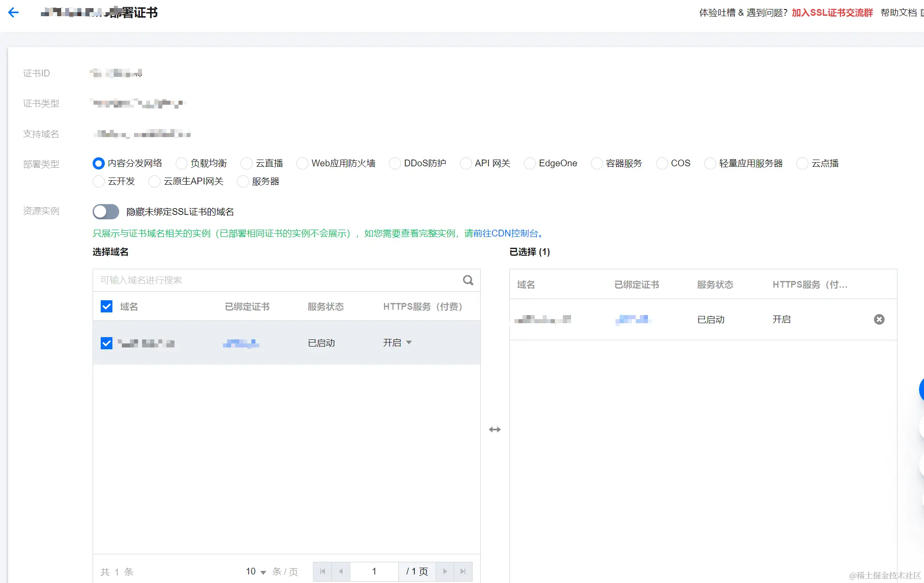Uncheck the domain row checkbox
The width and height of the screenshot is (924, 583).
107,343
